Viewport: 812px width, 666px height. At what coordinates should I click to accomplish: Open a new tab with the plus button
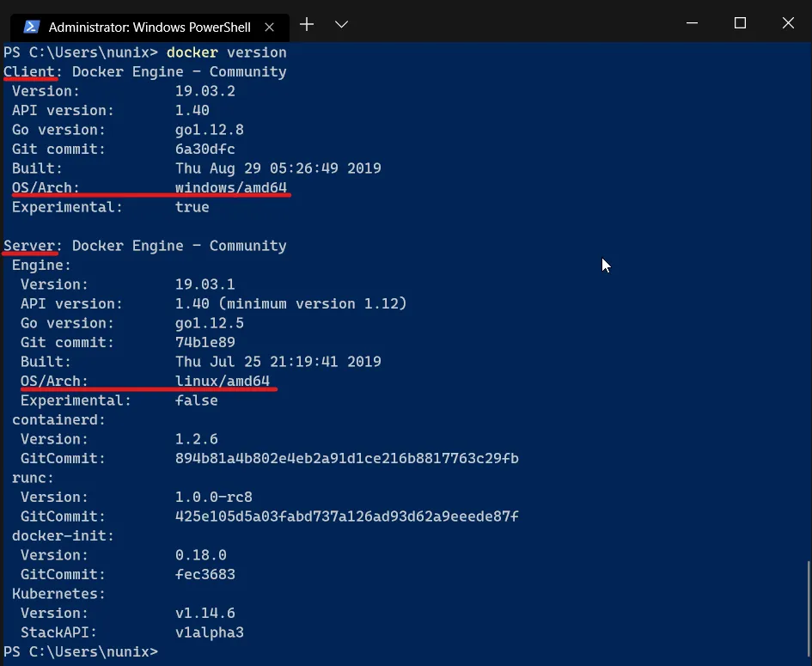coord(307,24)
